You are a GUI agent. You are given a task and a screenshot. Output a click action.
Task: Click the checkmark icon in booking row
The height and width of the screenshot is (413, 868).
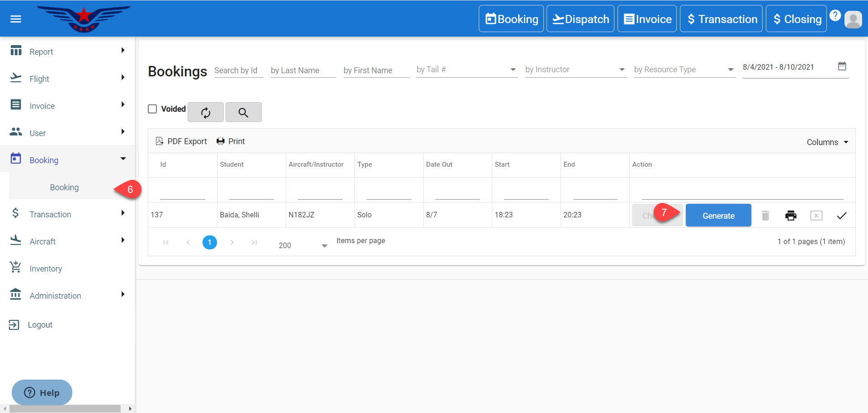[x=841, y=216]
